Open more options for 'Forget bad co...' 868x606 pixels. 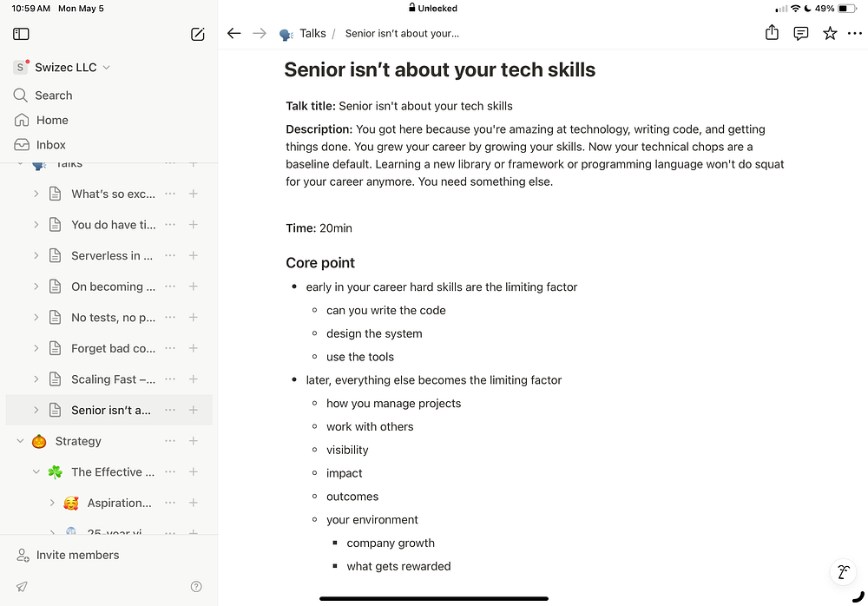(170, 348)
